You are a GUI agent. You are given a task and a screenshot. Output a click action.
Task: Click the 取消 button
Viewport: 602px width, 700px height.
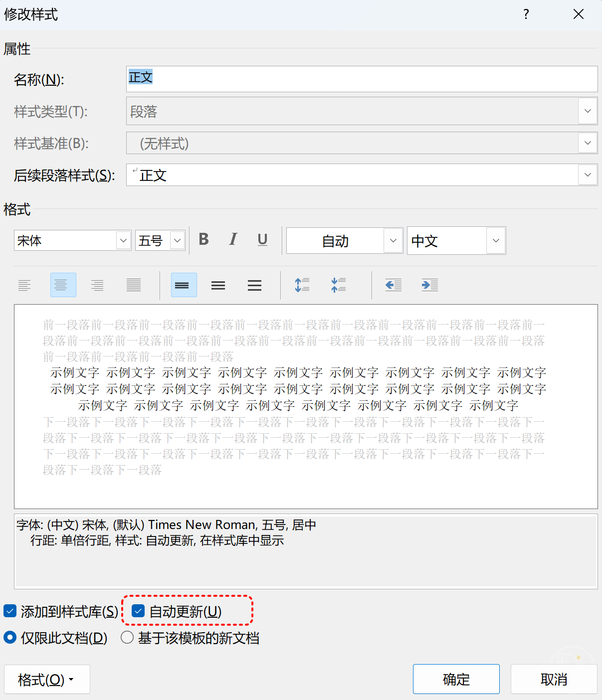point(554,679)
